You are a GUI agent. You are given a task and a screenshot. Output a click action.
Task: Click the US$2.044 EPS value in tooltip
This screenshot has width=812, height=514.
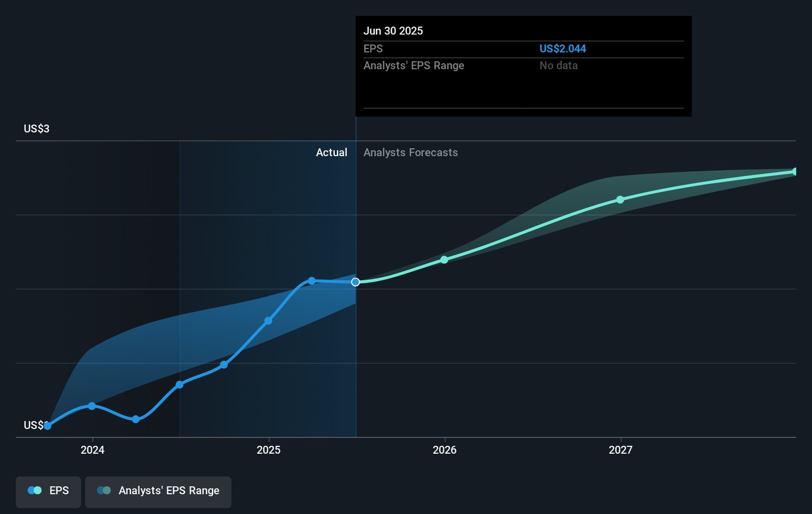562,49
